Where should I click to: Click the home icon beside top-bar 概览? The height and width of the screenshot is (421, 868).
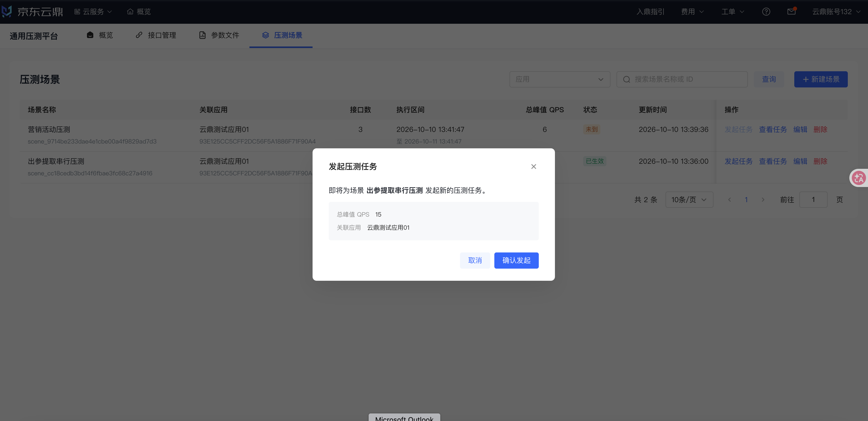click(x=130, y=11)
